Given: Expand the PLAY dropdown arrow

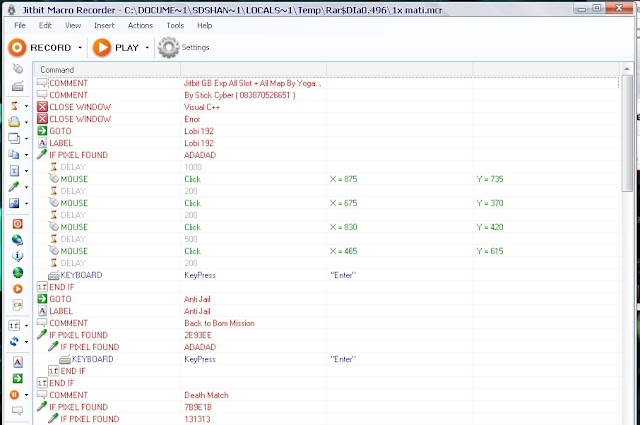Looking at the screenshot, I should 147,48.
